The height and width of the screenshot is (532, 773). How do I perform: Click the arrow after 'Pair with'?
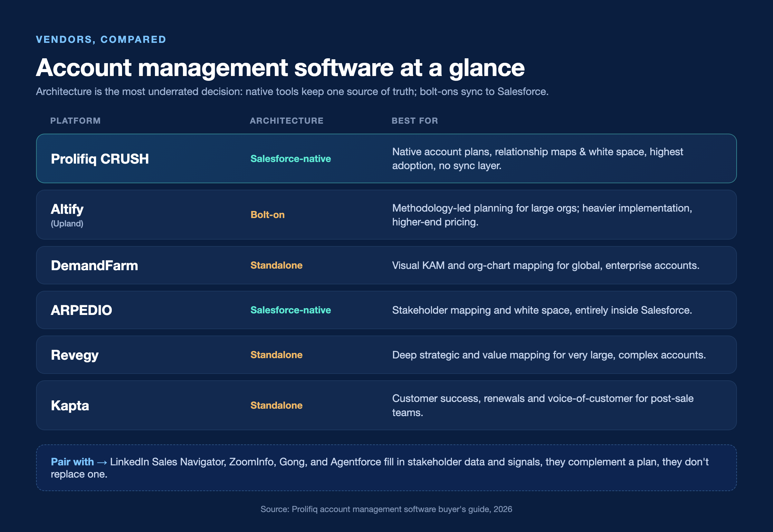tap(102, 462)
